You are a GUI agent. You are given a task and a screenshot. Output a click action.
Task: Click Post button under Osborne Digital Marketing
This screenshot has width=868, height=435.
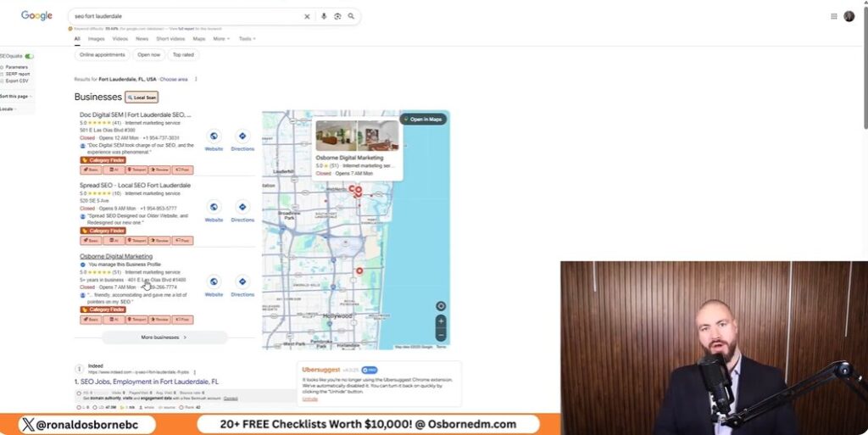(x=182, y=320)
